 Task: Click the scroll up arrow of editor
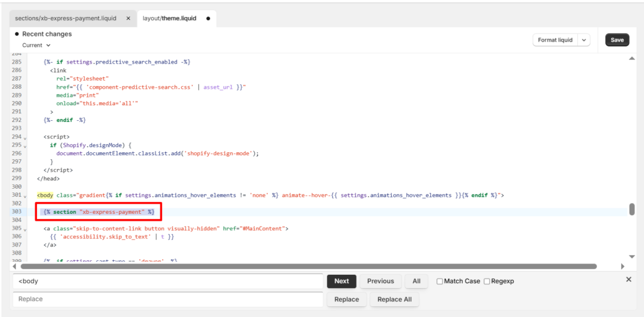point(631,58)
